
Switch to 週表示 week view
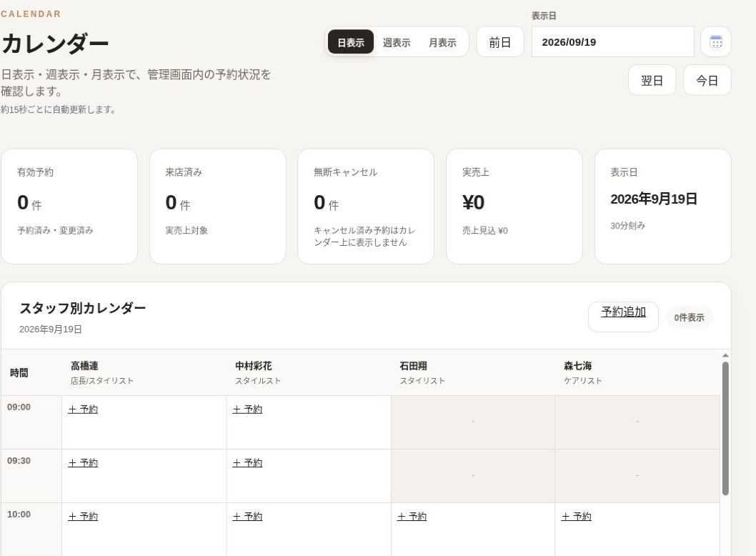(397, 42)
